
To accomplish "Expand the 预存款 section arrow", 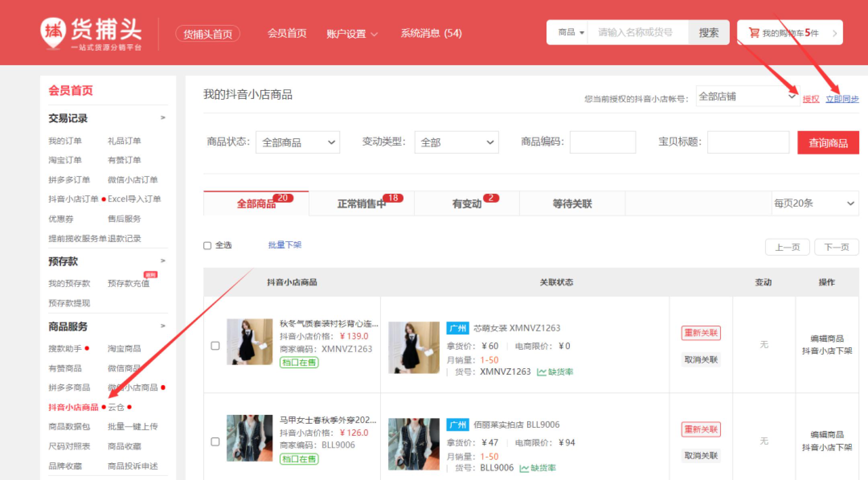I will (x=163, y=261).
